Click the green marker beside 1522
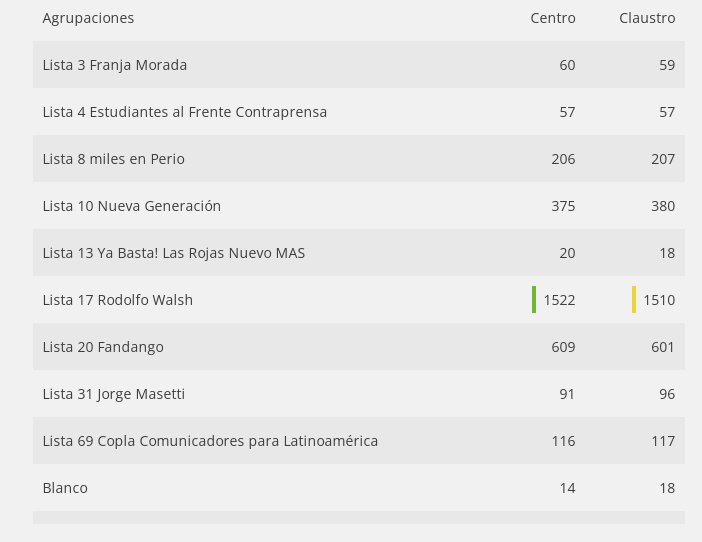The width and height of the screenshot is (702, 542). point(534,299)
